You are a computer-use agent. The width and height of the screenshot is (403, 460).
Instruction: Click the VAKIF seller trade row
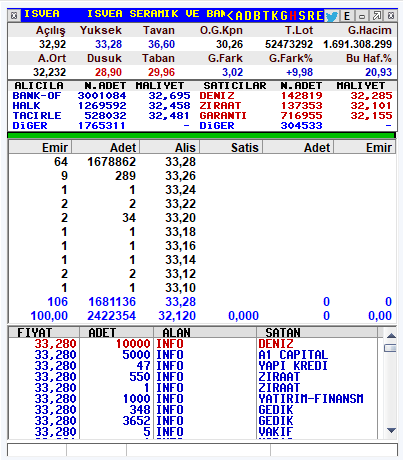[x=193, y=432]
